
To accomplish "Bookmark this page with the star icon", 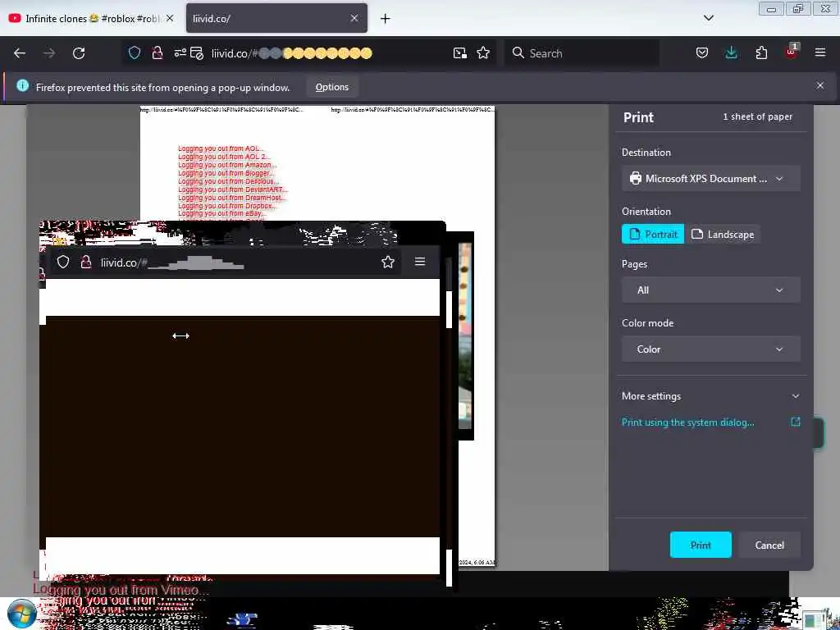I will click(483, 52).
